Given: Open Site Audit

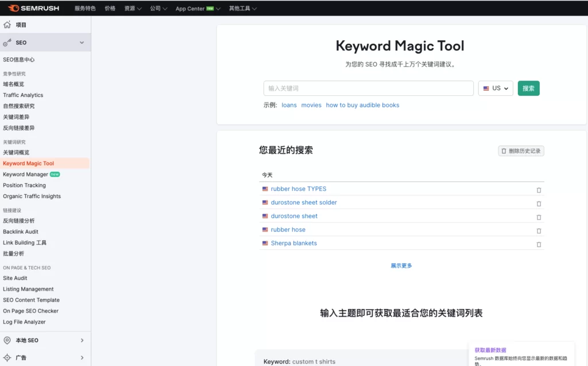Looking at the screenshot, I should click(x=15, y=278).
